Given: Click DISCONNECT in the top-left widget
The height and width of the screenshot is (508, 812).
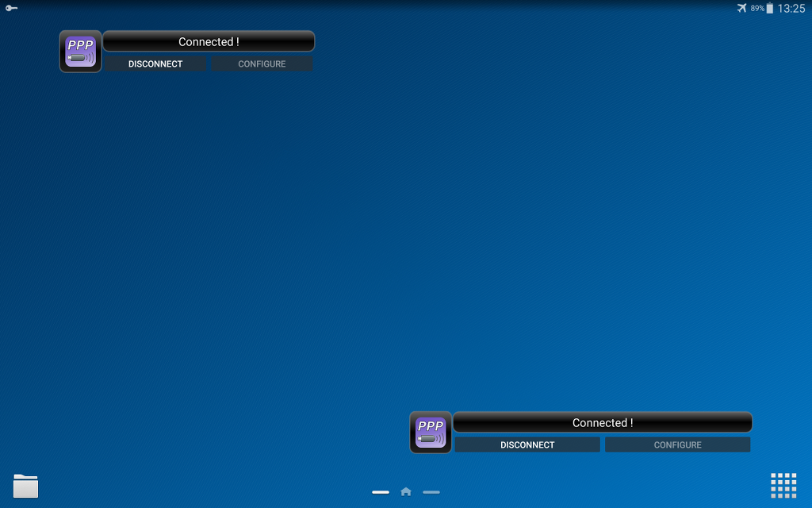Looking at the screenshot, I should (x=155, y=63).
